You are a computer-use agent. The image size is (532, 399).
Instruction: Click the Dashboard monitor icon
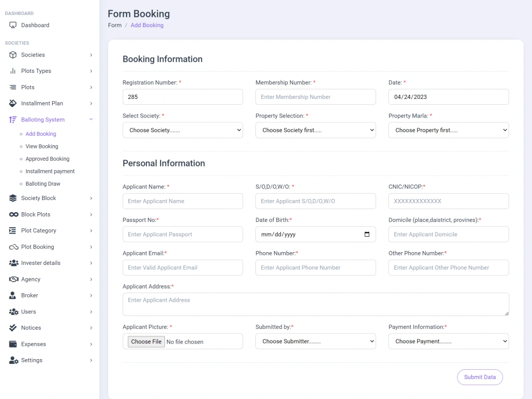(13, 25)
